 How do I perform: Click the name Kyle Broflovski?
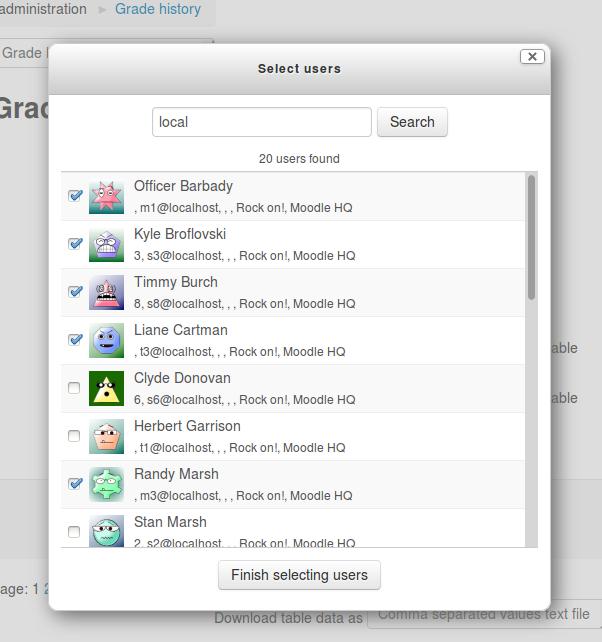tap(180, 234)
